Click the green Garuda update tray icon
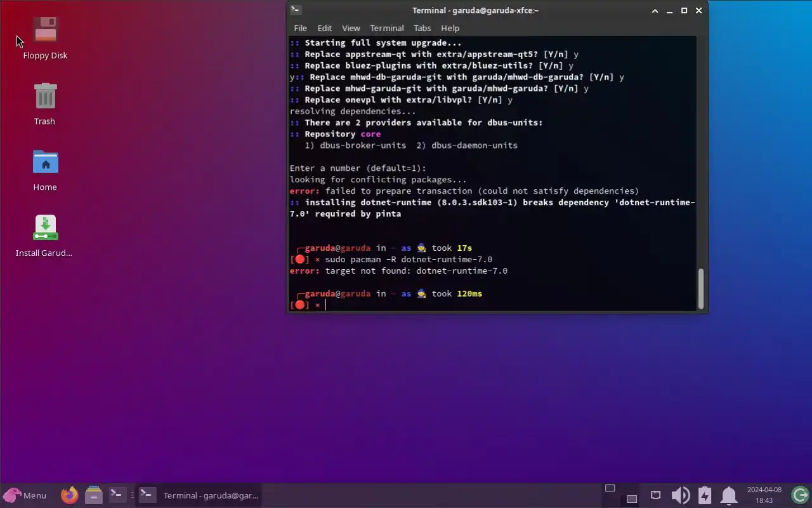The width and height of the screenshot is (812, 508). pos(801,494)
